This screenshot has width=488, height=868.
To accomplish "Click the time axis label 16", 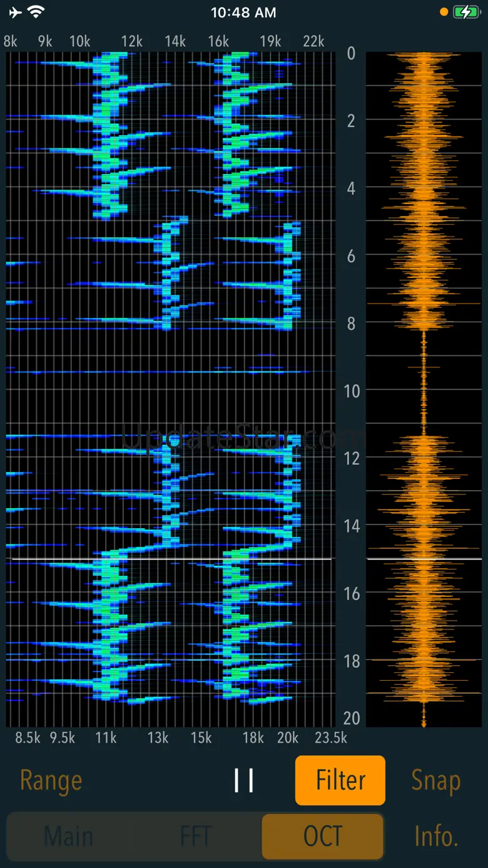I will pyautogui.click(x=352, y=593).
